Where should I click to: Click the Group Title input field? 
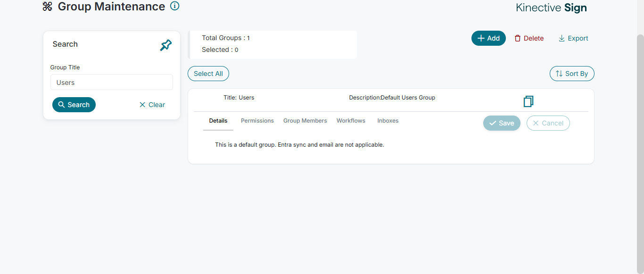(112, 83)
